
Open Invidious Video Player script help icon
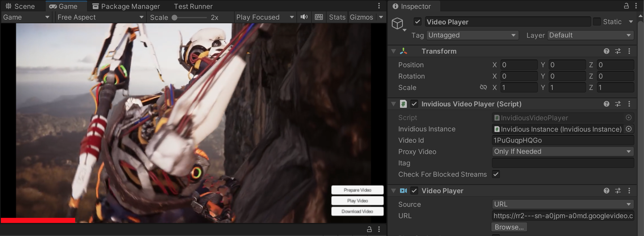(x=607, y=104)
